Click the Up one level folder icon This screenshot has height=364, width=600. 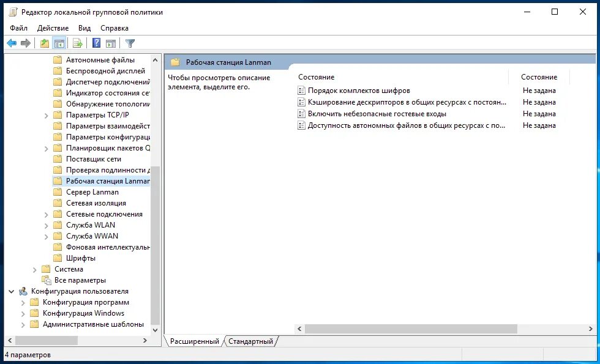(45, 43)
